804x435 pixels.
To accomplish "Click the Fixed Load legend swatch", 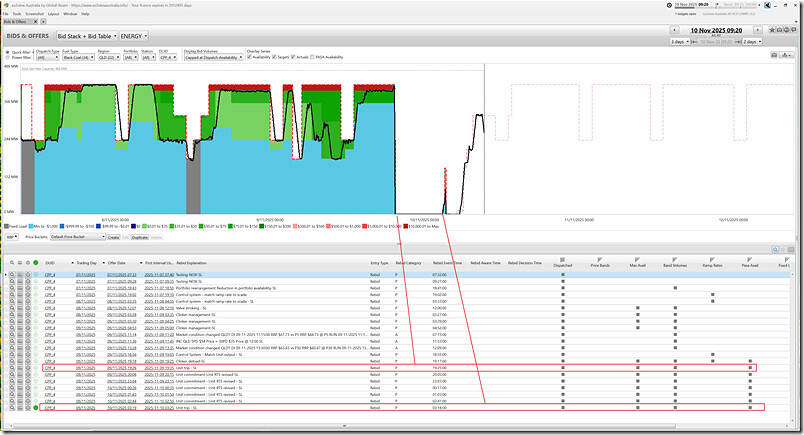I will pyautogui.click(x=6, y=226).
